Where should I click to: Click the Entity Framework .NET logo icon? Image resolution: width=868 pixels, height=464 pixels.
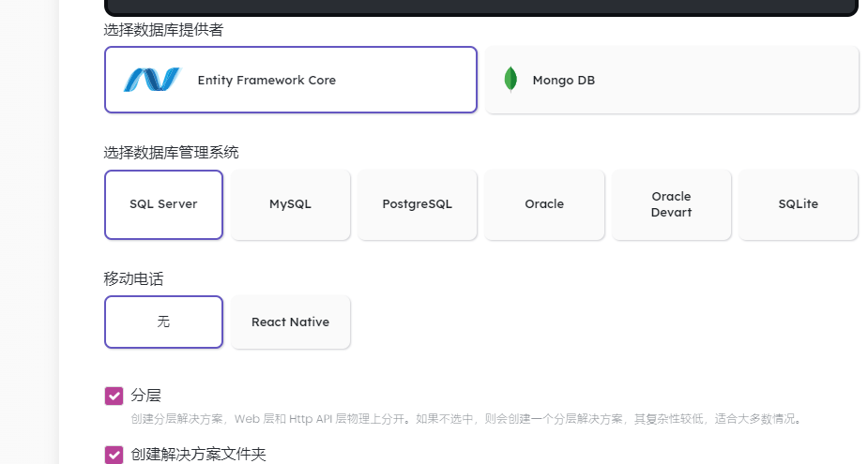(152, 80)
